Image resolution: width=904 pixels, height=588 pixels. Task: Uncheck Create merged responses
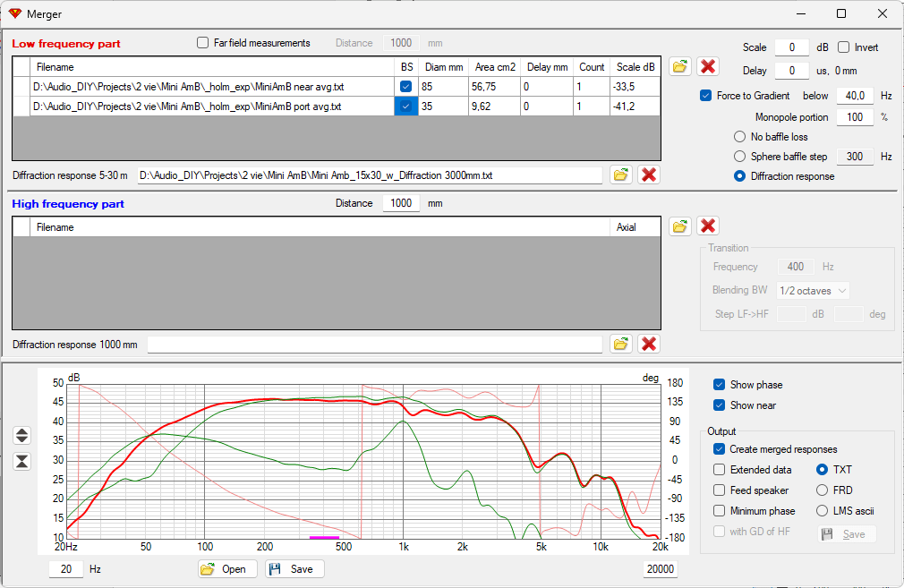point(719,449)
